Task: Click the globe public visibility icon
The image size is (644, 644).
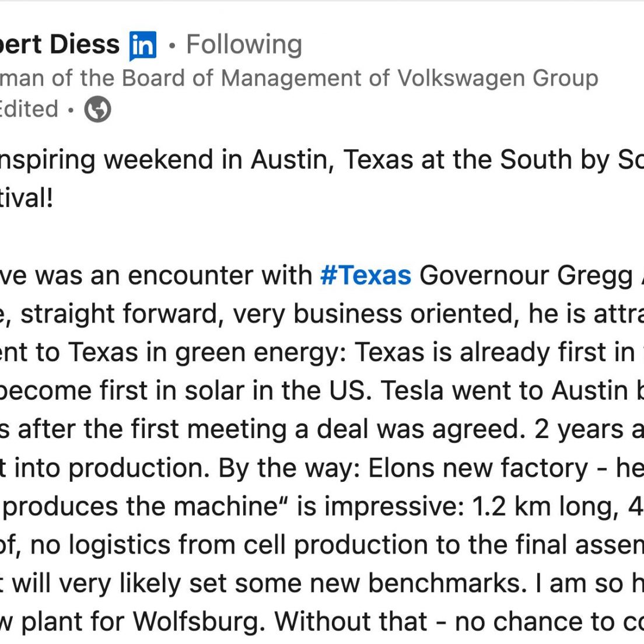Action: 98,109
